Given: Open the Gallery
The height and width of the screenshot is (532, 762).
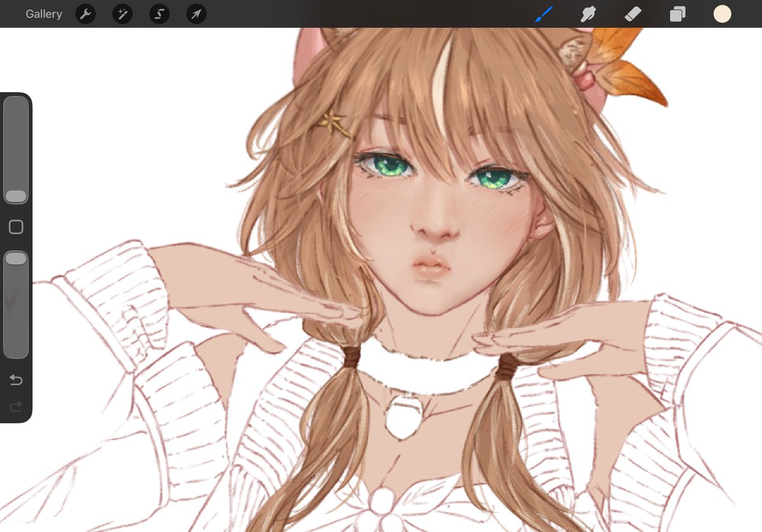Looking at the screenshot, I should [44, 14].
